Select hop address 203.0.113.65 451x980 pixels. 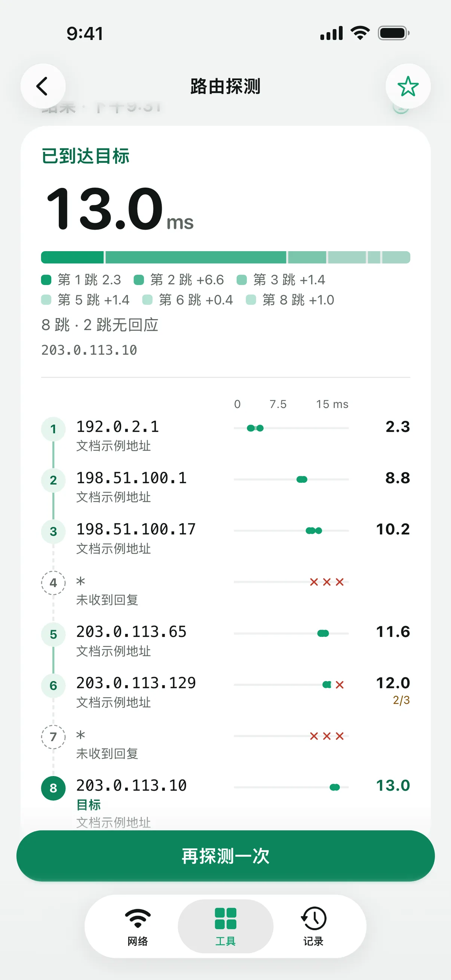pos(132,632)
